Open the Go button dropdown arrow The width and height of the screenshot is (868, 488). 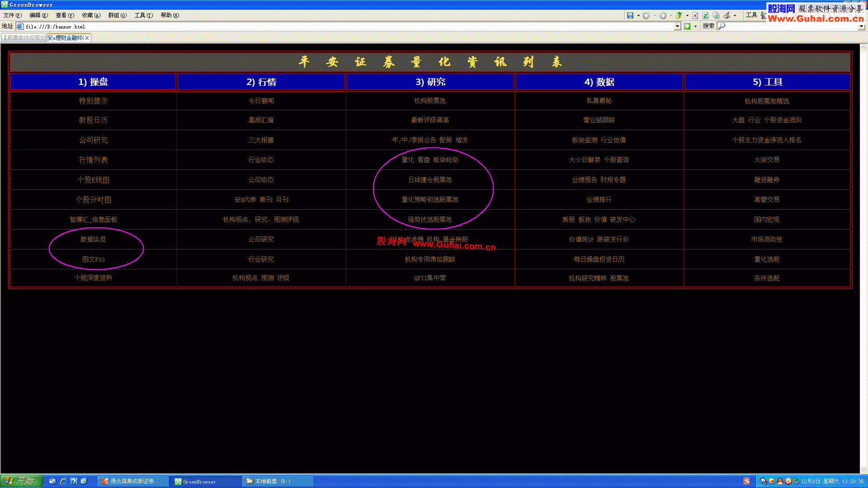click(x=695, y=26)
